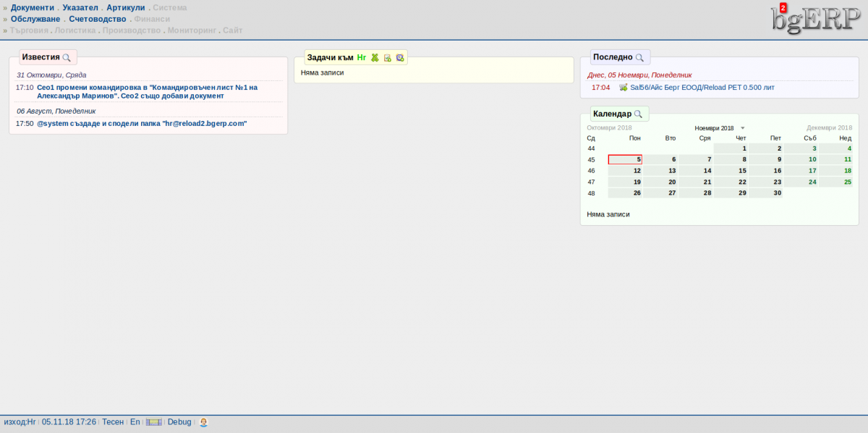Click the 31 Октомври, Сряда date heading
This screenshot has width=868, height=433.
(51, 75)
